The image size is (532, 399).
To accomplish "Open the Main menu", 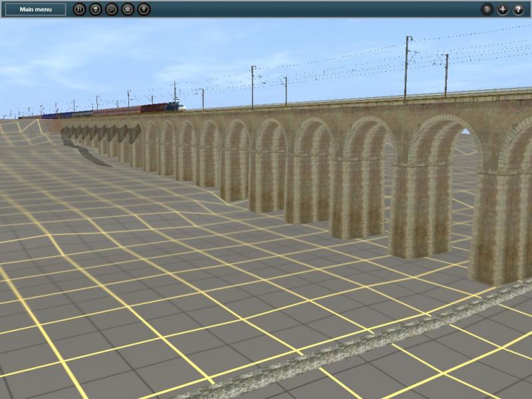I will 36,9.
